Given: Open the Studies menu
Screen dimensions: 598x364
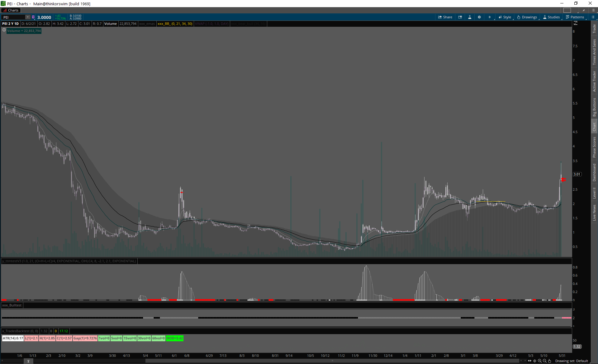Looking at the screenshot, I should point(551,17).
